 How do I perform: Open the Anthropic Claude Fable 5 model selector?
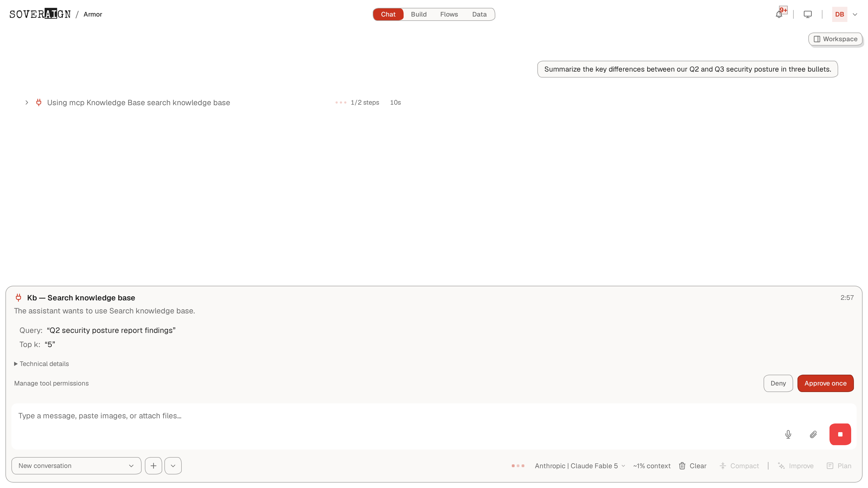pos(580,466)
